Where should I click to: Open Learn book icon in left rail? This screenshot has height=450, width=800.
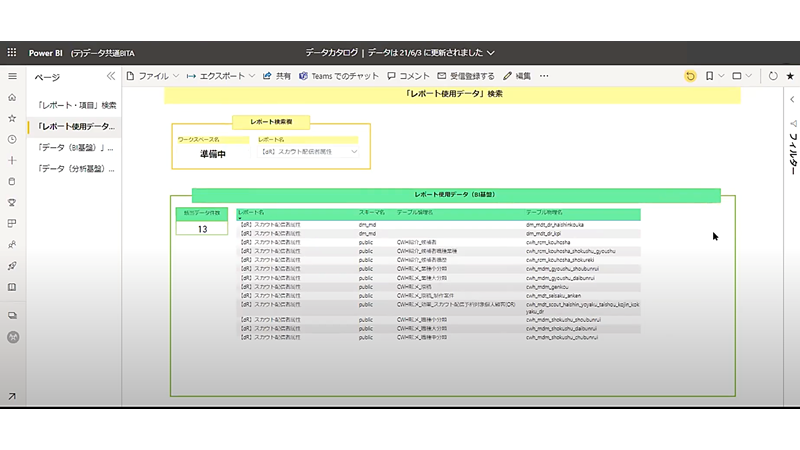12,287
